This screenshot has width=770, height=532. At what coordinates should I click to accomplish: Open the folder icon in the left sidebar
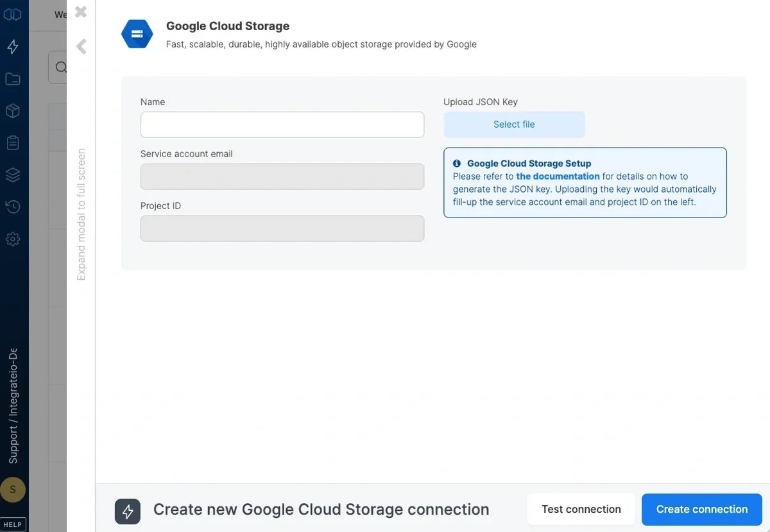click(13, 78)
